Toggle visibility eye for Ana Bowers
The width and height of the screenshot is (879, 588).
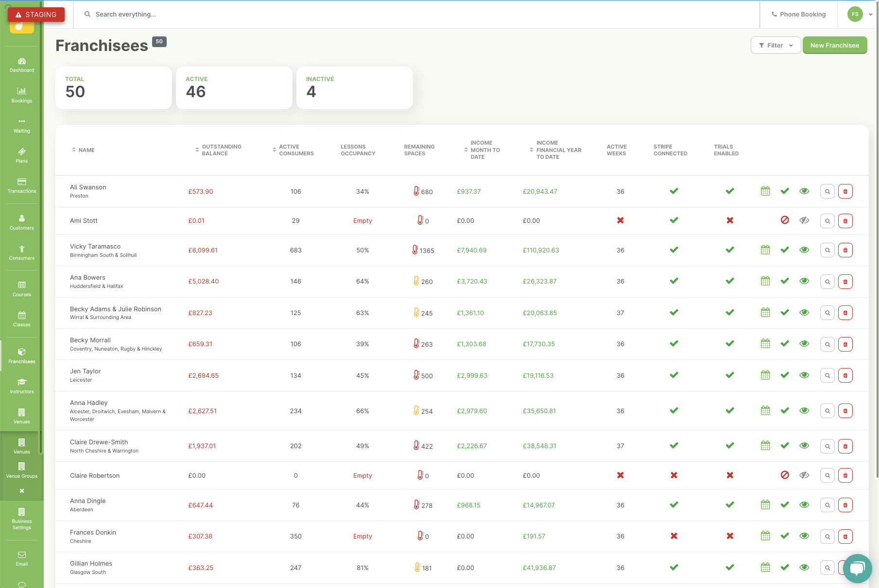[x=804, y=281]
